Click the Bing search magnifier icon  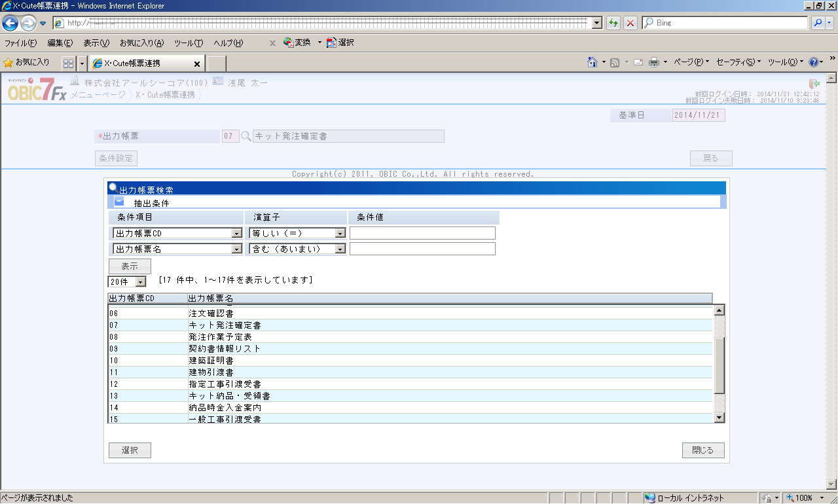tap(818, 23)
